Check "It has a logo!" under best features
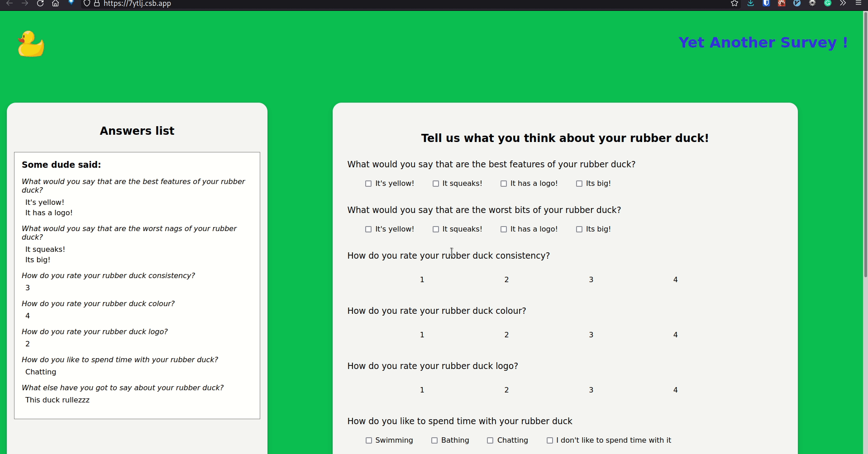The image size is (868, 454). (504, 184)
